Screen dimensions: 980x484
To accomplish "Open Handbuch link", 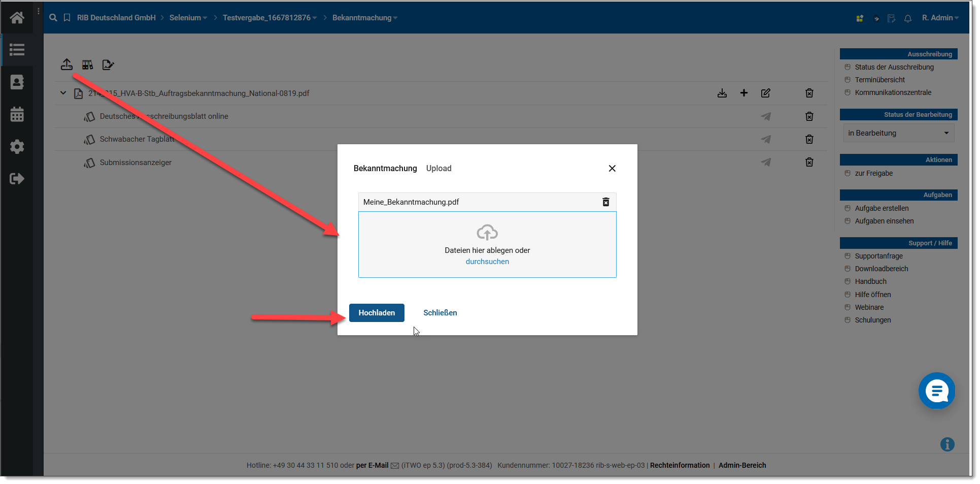I will pyautogui.click(x=871, y=281).
